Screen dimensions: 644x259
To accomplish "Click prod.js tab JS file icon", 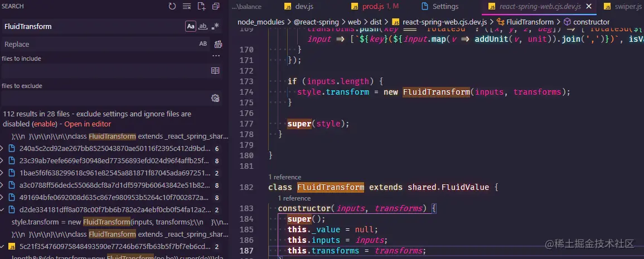I will pyautogui.click(x=355, y=7).
